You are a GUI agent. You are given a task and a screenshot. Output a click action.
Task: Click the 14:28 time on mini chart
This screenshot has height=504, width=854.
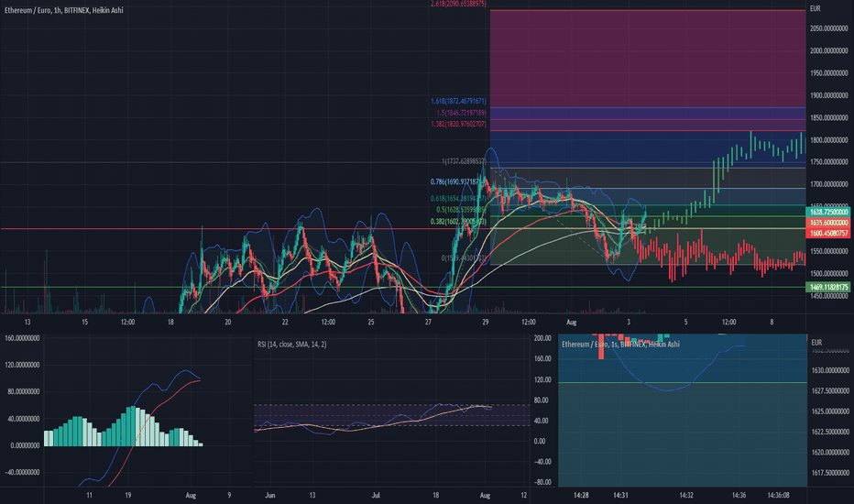[581, 495]
